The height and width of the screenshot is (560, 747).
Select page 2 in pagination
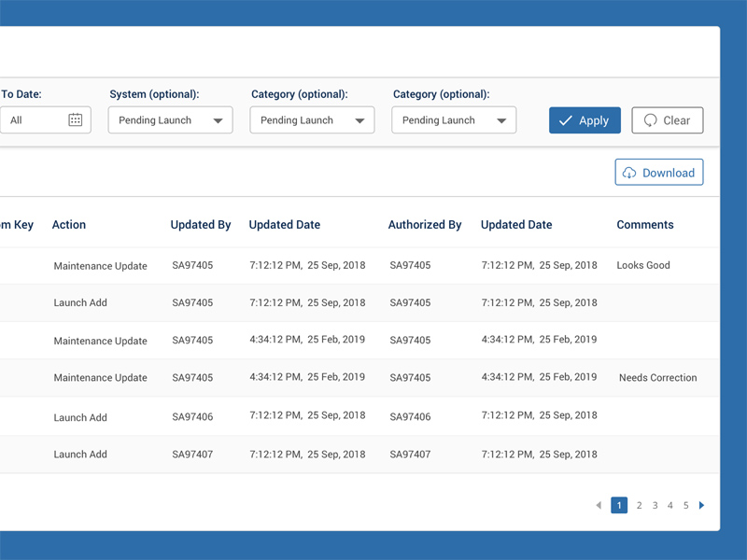tap(640, 506)
